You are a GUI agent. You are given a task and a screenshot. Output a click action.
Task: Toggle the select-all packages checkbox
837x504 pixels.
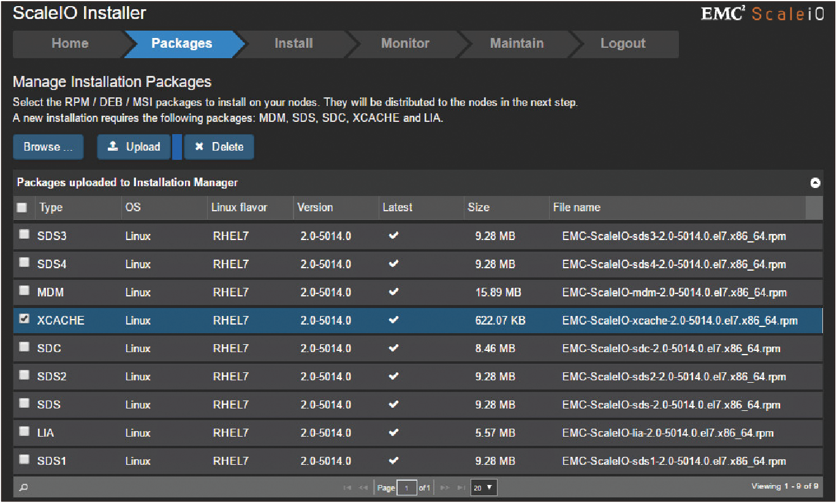[x=22, y=208]
